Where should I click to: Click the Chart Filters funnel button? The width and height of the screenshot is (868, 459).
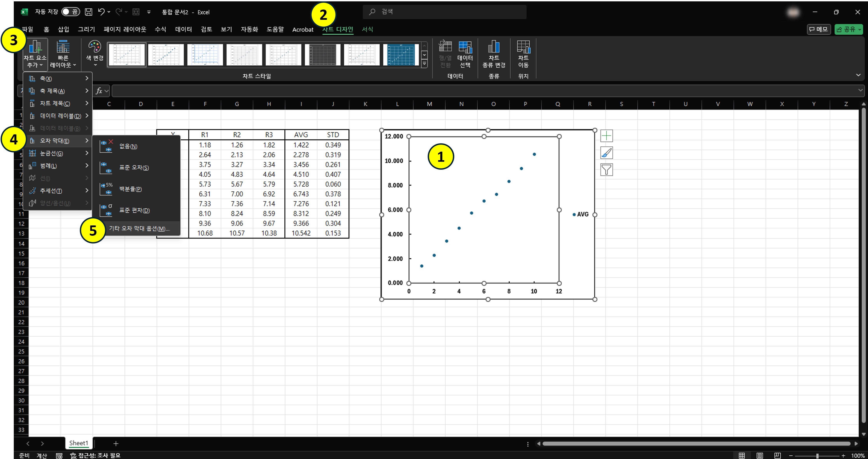pos(606,170)
